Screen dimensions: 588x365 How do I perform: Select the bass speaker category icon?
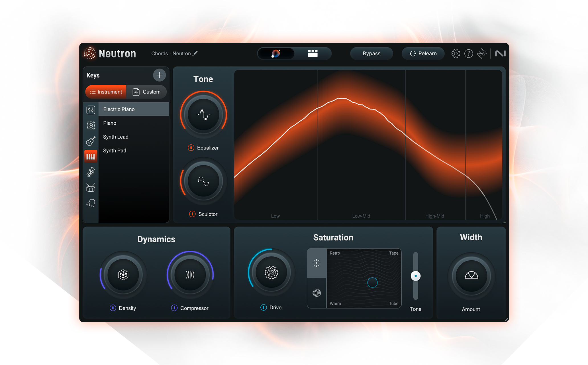(x=91, y=125)
